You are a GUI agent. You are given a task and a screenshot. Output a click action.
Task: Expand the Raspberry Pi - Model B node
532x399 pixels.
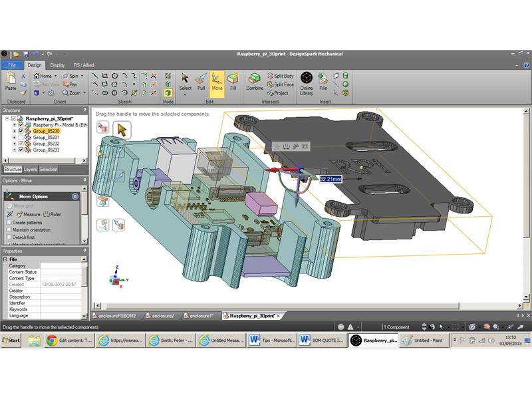[14, 125]
